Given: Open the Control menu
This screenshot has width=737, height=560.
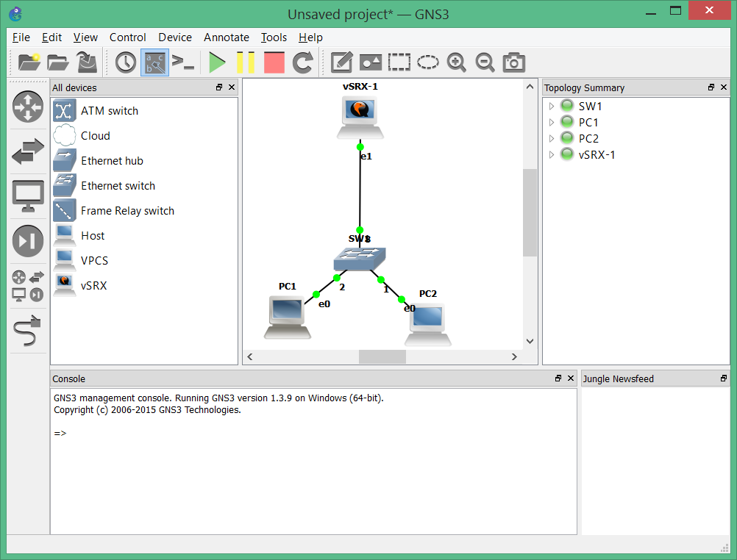Looking at the screenshot, I should point(127,37).
